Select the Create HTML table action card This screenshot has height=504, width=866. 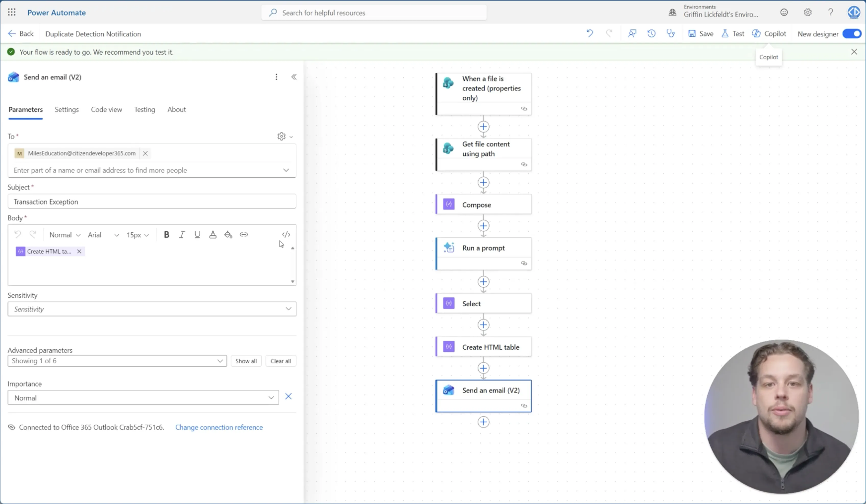coord(484,347)
